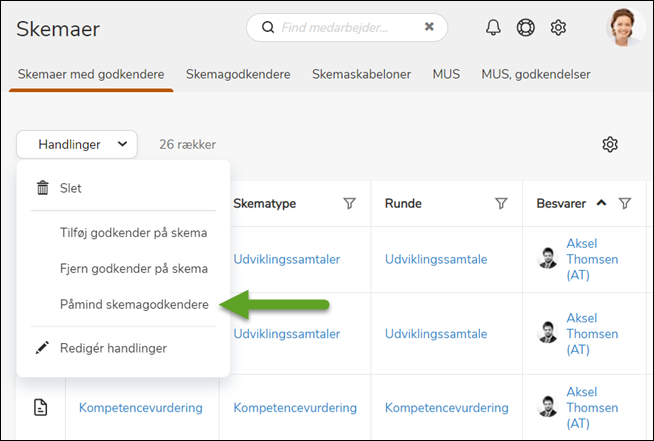The image size is (654, 441).
Task: Click the notification bell icon
Action: point(493,28)
